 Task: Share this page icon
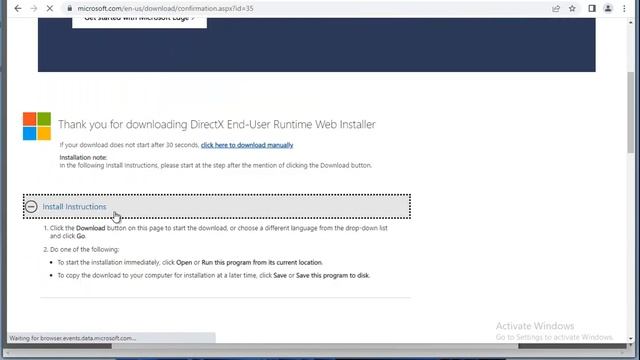coord(556,8)
